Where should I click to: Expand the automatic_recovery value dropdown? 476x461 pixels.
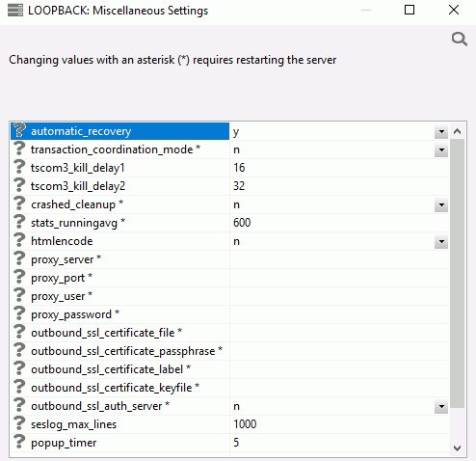tap(441, 131)
